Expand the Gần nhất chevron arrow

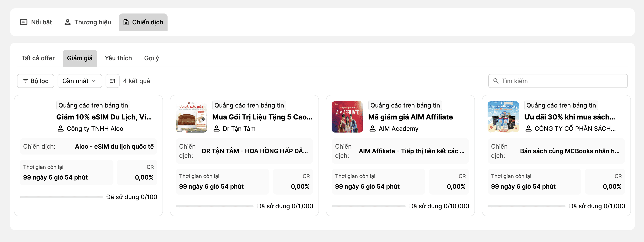pos(94,81)
